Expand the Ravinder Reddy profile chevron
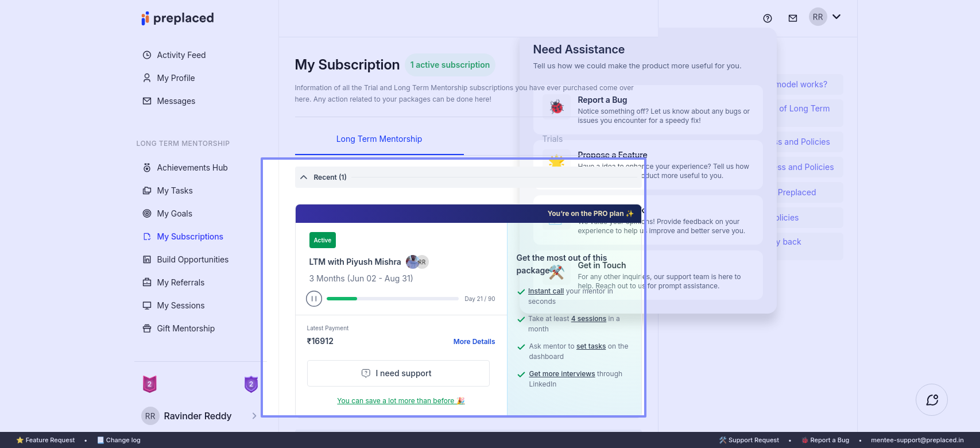The image size is (980, 448). [254, 416]
